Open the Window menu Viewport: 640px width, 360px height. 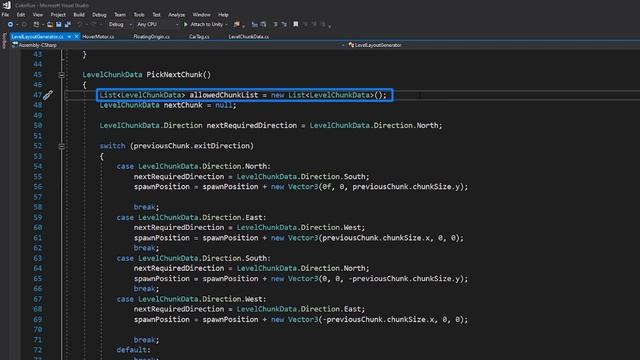click(x=201, y=15)
